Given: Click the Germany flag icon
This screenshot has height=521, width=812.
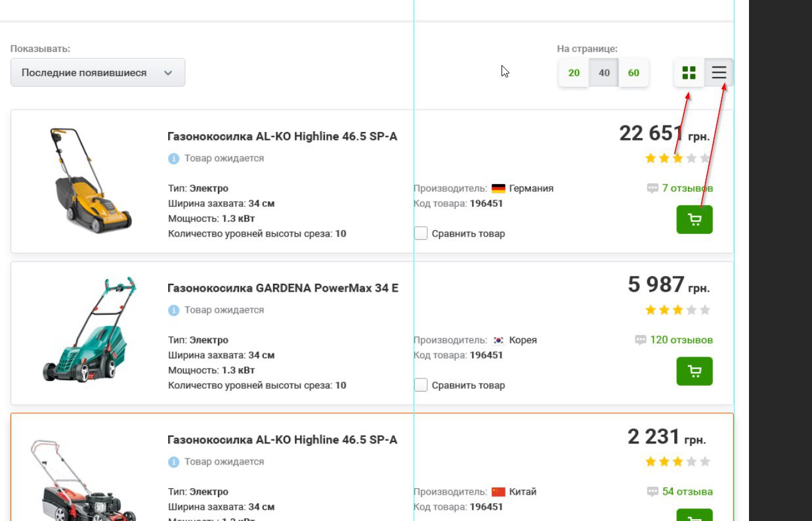Looking at the screenshot, I should click(x=498, y=189).
